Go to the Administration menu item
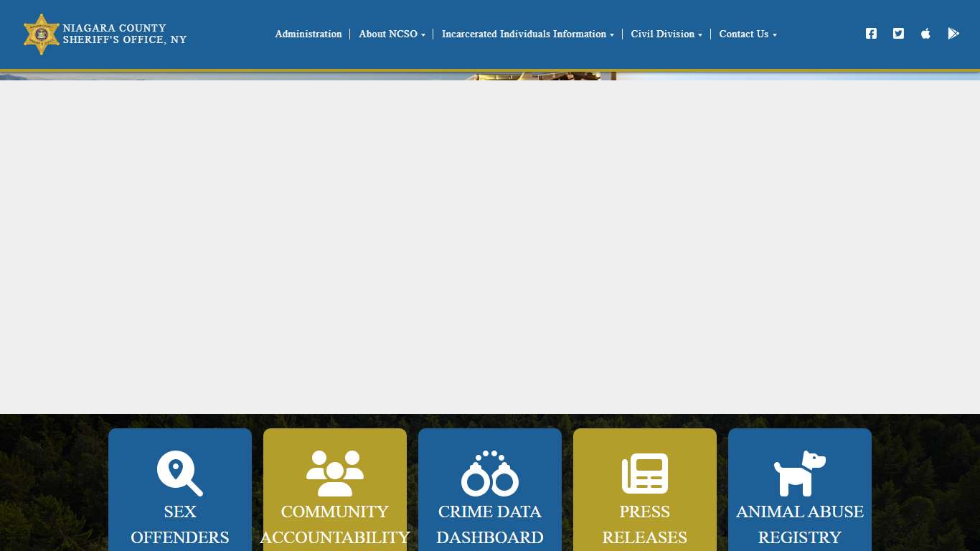Screen dimensions: 980x551 pyautogui.click(x=308, y=34)
